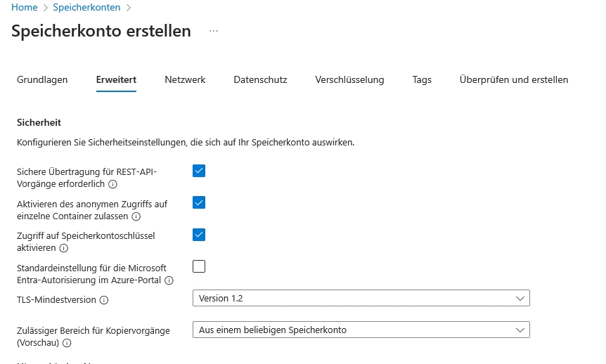This screenshot has height=364, width=606.
Task: Navigate to Speicherkonten breadcrumb link
Action: (x=86, y=7)
